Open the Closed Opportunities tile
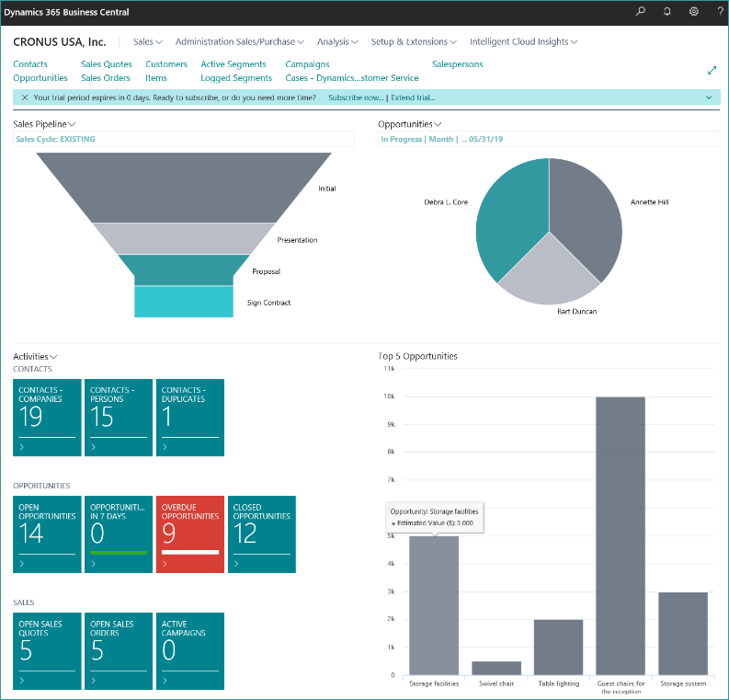Viewport: 729px width, 700px height. pyautogui.click(x=262, y=534)
